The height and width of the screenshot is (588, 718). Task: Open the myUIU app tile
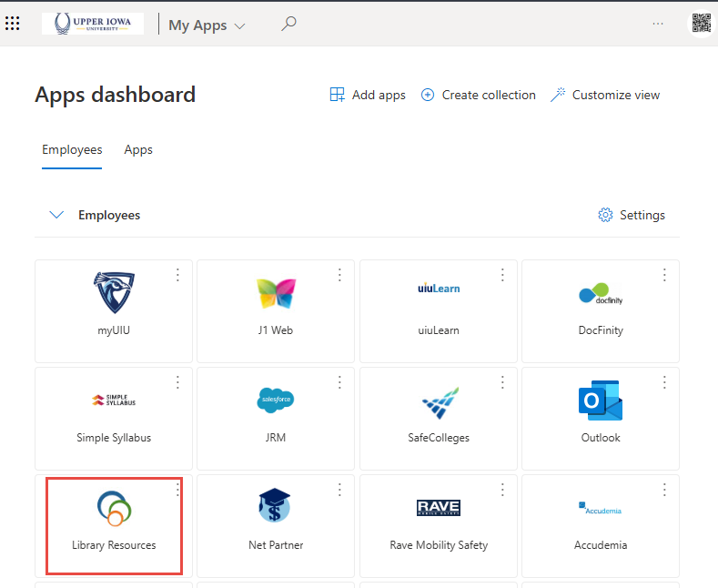[x=114, y=311]
